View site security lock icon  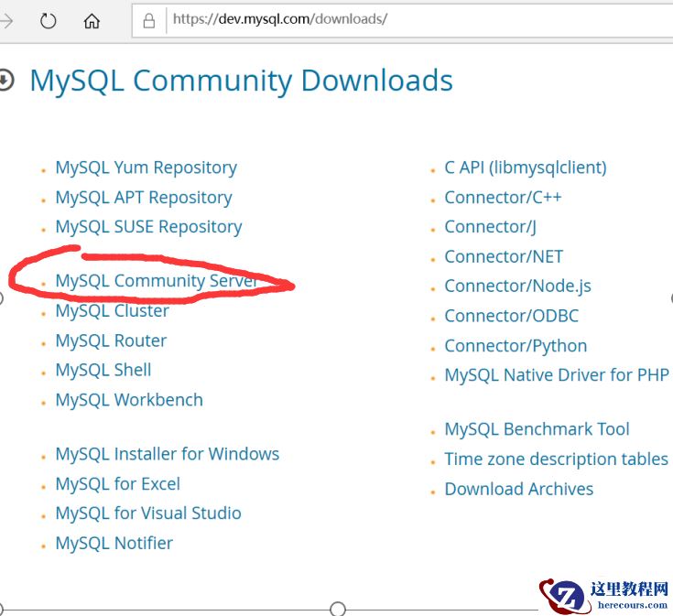(x=149, y=20)
